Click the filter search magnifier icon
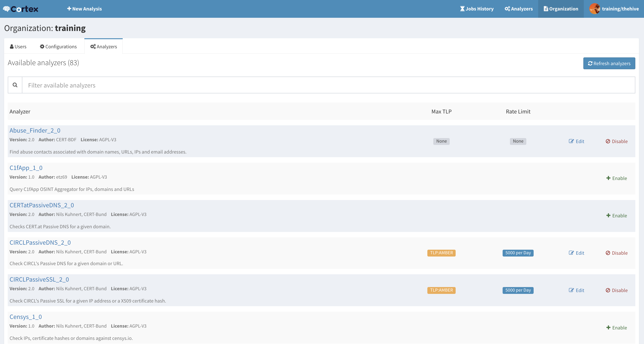Viewport: 644px width, 344px height. pos(15,85)
